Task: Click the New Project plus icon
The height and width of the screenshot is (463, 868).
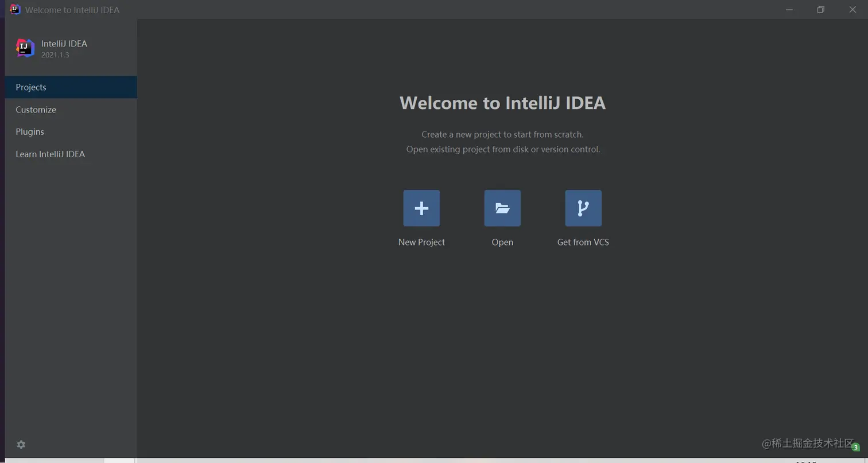Action: tap(421, 208)
